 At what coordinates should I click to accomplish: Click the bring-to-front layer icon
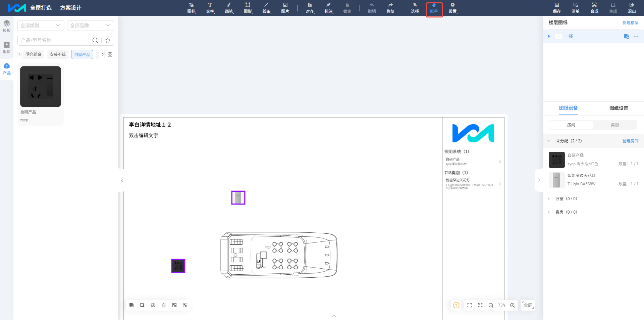(x=131, y=305)
